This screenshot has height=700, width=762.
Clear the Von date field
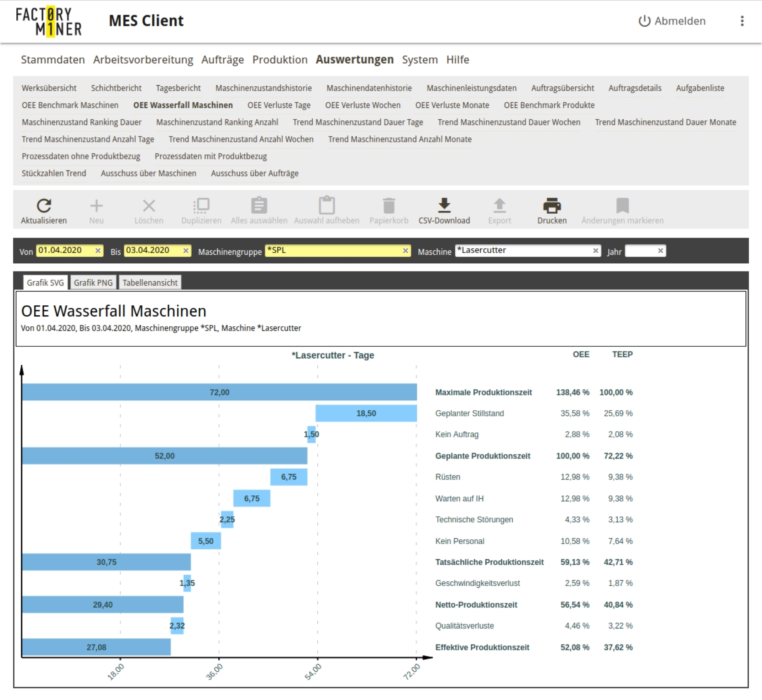(x=98, y=251)
